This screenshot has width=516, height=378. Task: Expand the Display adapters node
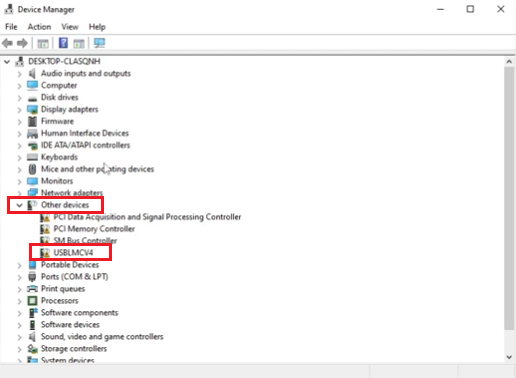(19, 110)
